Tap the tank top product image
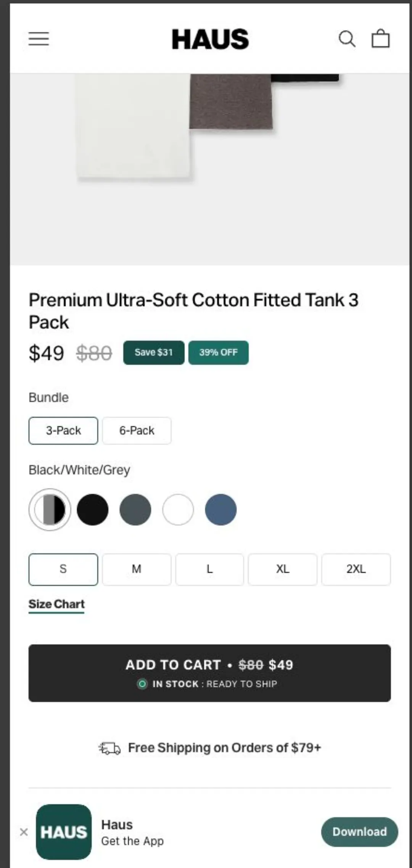Viewport: 412px width, 868px height. click(209, 169)
